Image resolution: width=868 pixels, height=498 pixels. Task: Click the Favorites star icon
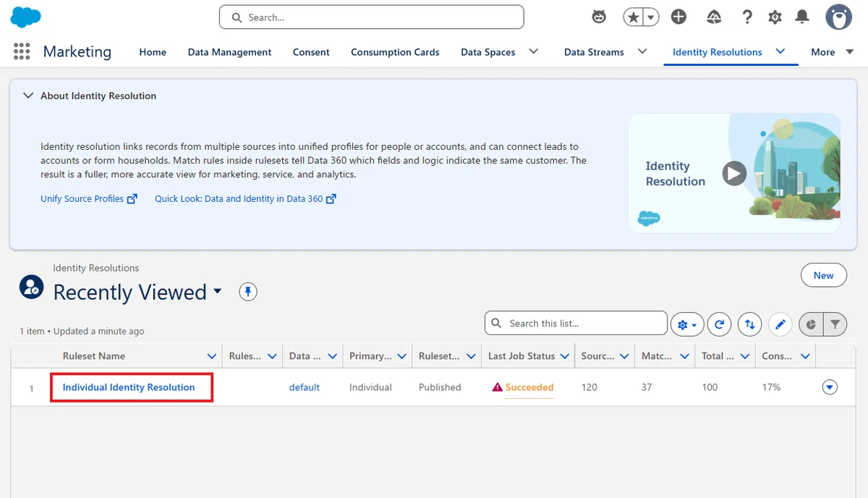point(633,17)
